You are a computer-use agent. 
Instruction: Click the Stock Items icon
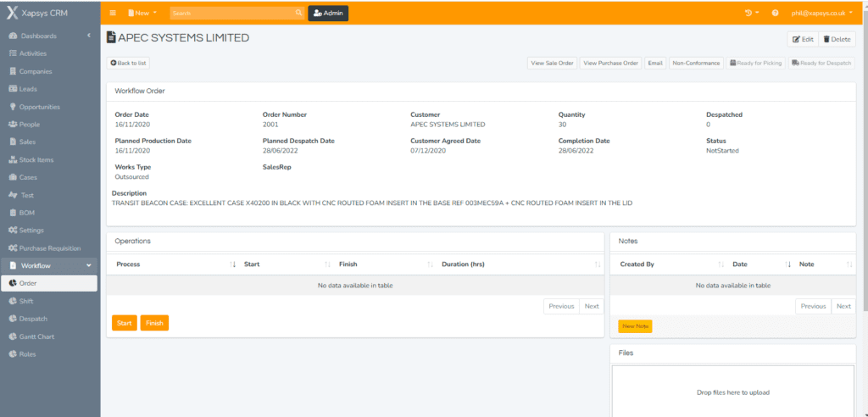click(x=13, y=160)
